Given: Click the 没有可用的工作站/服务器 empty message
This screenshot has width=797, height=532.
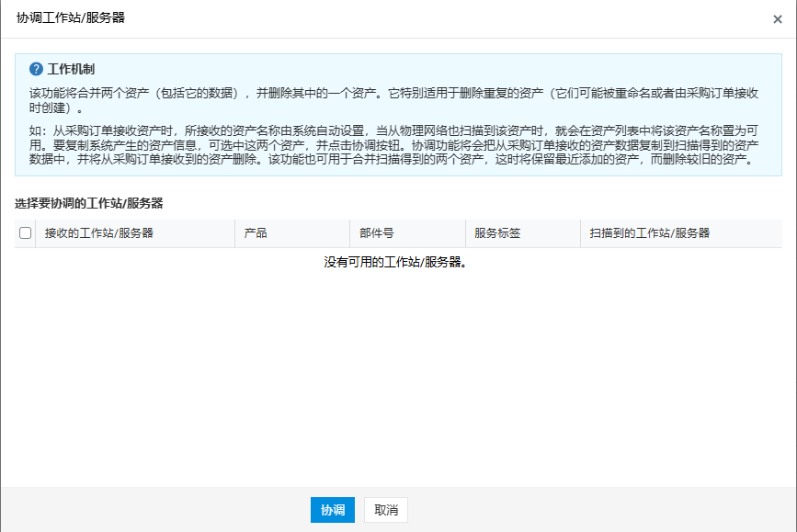Looking at the screenshot, I should (x=397, y=263).
